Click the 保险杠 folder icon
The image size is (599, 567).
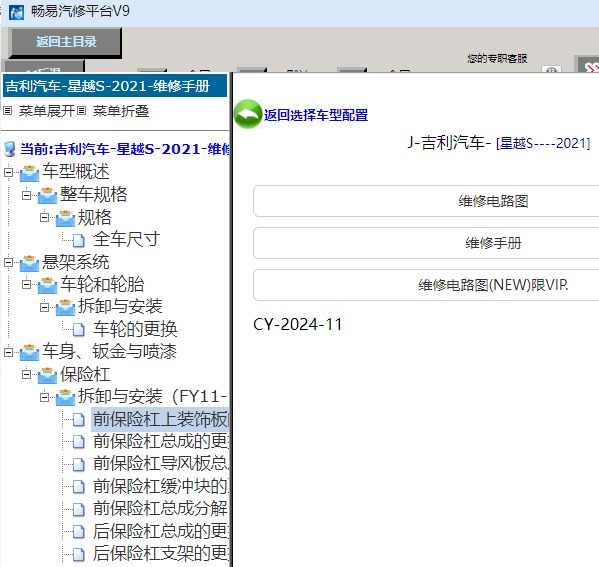[47, 375]
